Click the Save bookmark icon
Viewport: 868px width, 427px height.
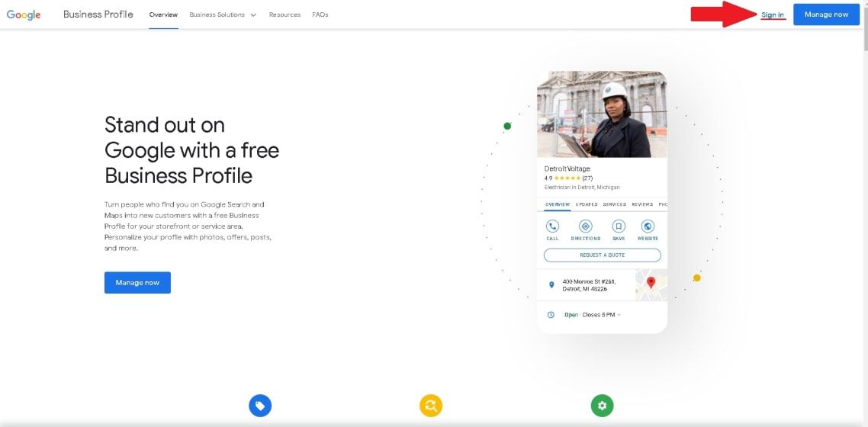619,226
